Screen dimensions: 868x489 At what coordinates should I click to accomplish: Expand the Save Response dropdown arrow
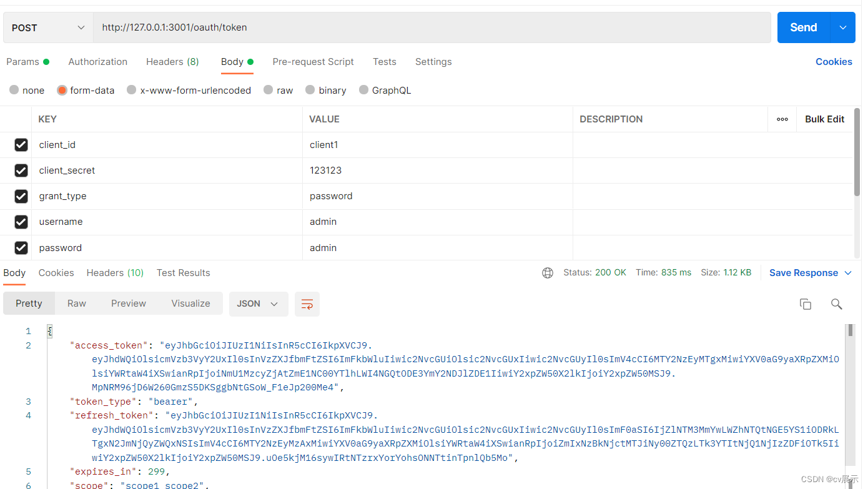848,273
